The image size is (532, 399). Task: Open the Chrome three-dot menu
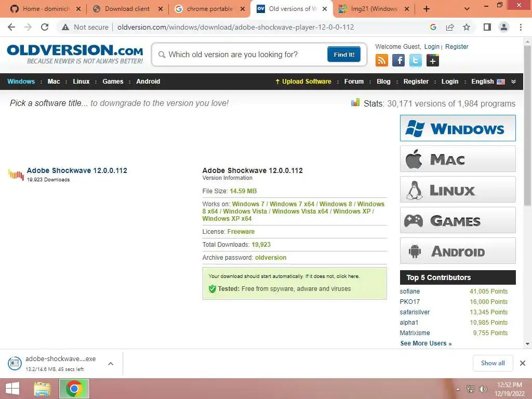(x=521, y=27)
